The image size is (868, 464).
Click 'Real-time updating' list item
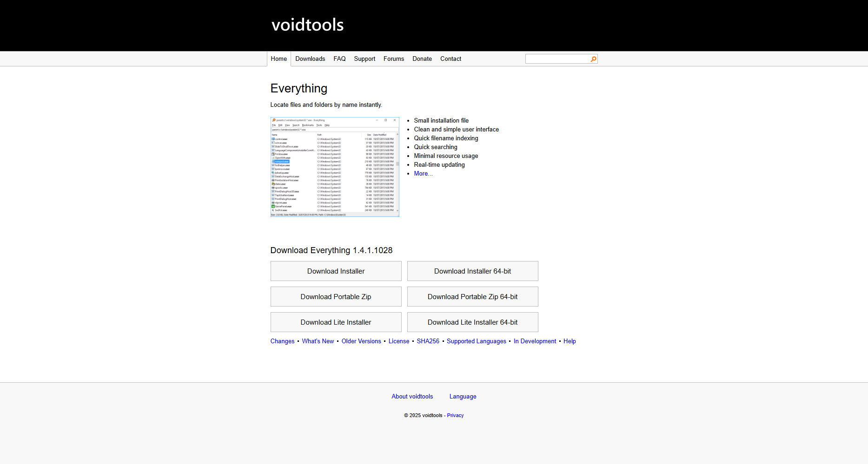click(439, 165)
